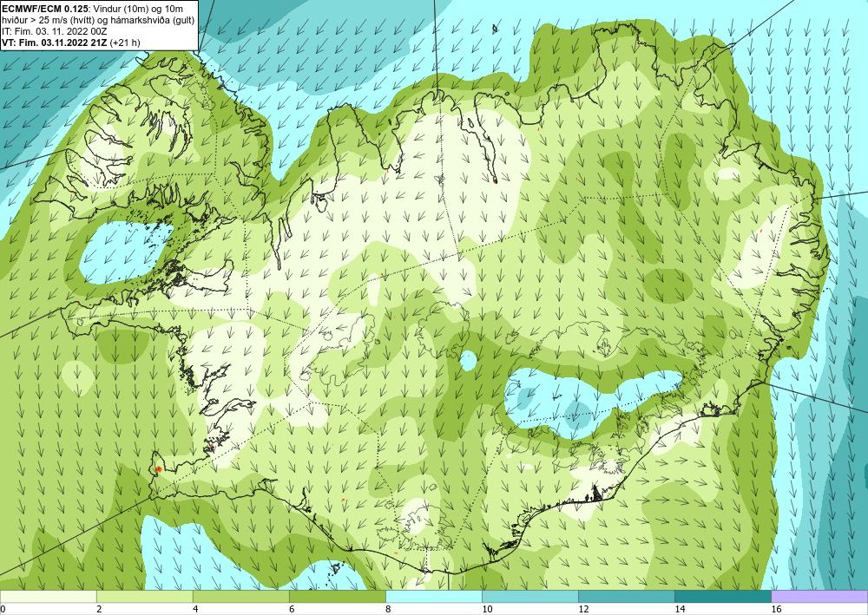
Task: Click the legend scale label "10"
Action: coord(487,609)
